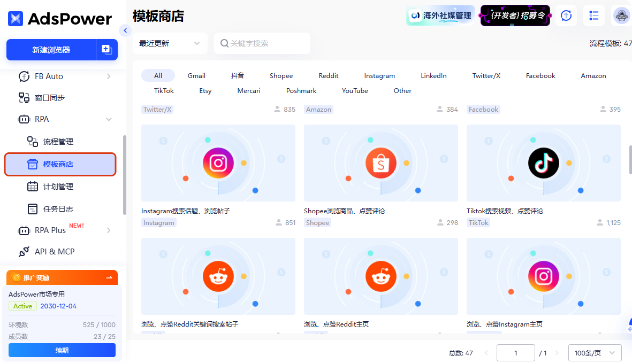Minimize the 推广奖励 promo banner

pos(109,277)
